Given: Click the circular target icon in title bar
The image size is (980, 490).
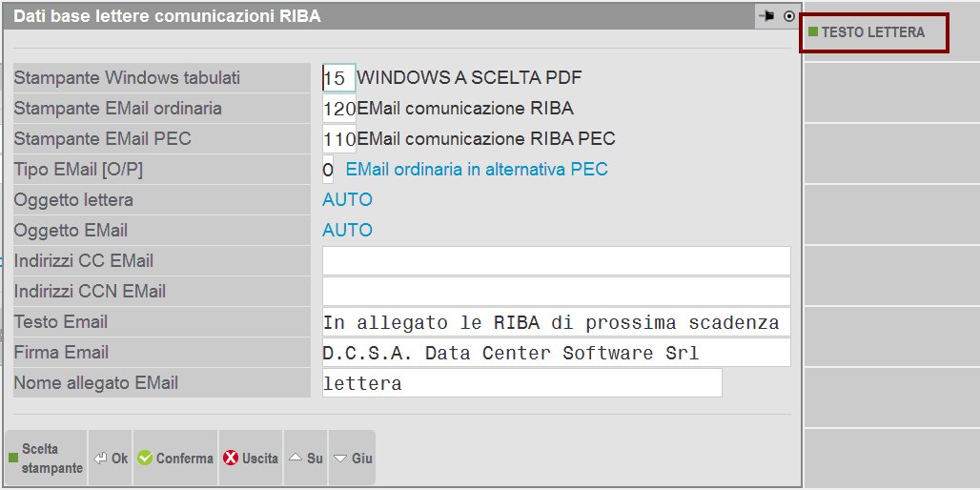Looking at the screenshot, I should point(788,16).
